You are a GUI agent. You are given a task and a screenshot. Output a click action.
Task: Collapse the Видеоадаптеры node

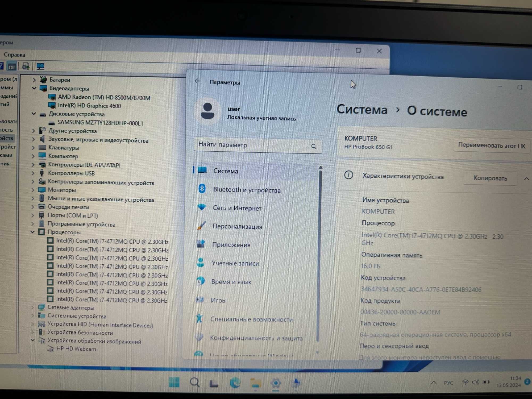coord(34,88)
